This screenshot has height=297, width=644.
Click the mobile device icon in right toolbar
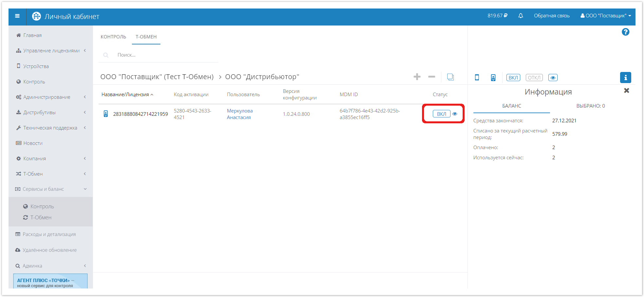477,78
